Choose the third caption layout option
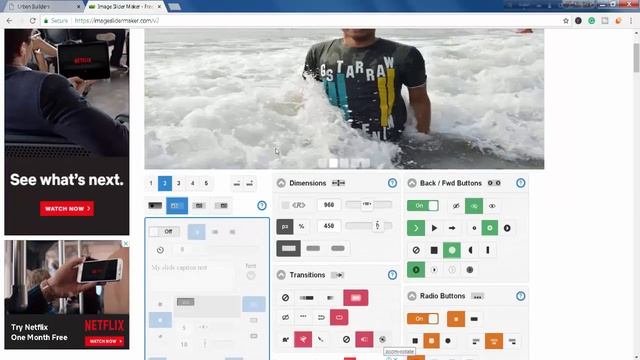This screenshot has width=640, height=360. (x=199, y=205)
